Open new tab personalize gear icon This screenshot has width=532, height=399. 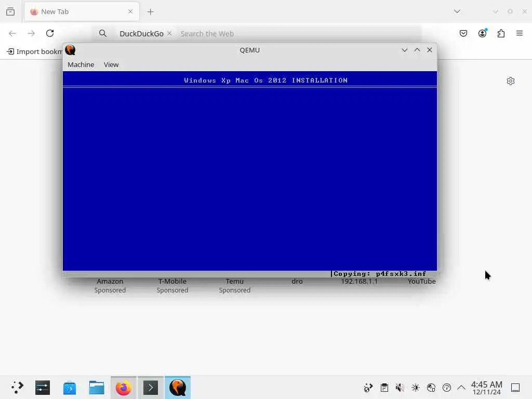(511, 81)
